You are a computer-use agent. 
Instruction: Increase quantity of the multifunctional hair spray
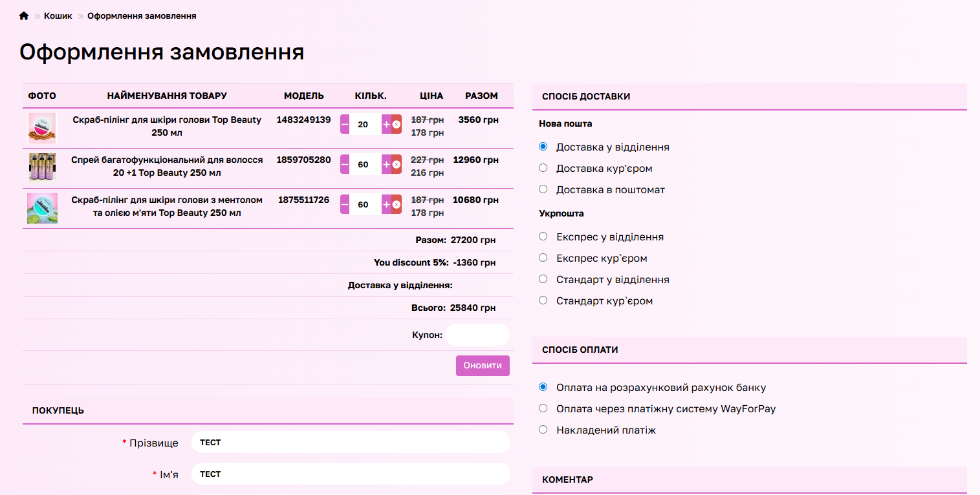386,165
